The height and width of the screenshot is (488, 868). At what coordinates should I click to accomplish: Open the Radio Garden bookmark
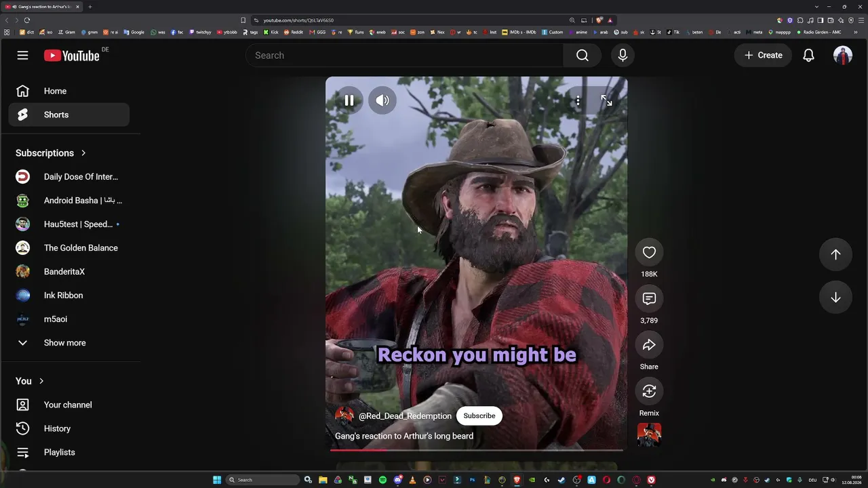pos(819,32)
